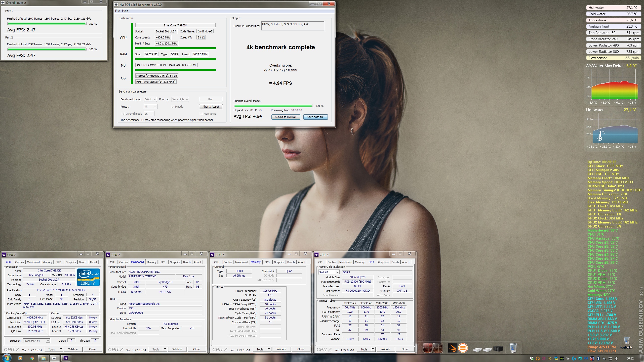
Task: Click the Intel Core i7 inside logo
Action: coord(88,277)
